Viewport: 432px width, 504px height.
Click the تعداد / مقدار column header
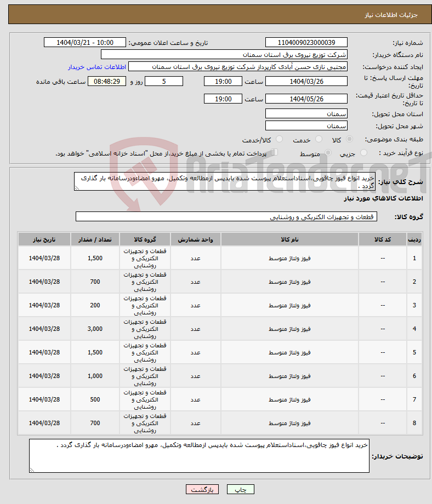(x=95, y=239)
